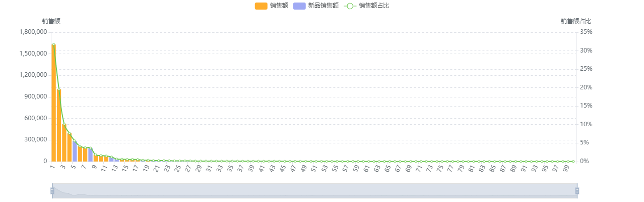Click the orange bar for rank 2
The height and width of the screenshot is (202, 644).
coord(58,126)
